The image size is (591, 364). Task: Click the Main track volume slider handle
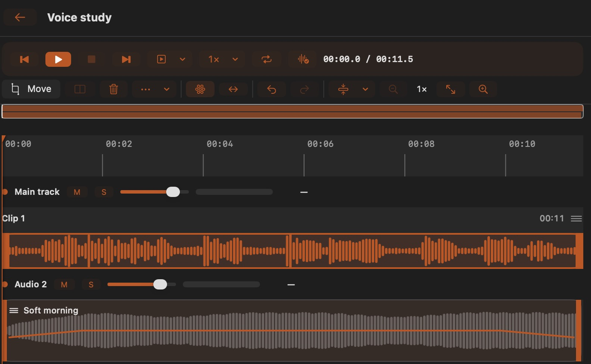(173, 192)
